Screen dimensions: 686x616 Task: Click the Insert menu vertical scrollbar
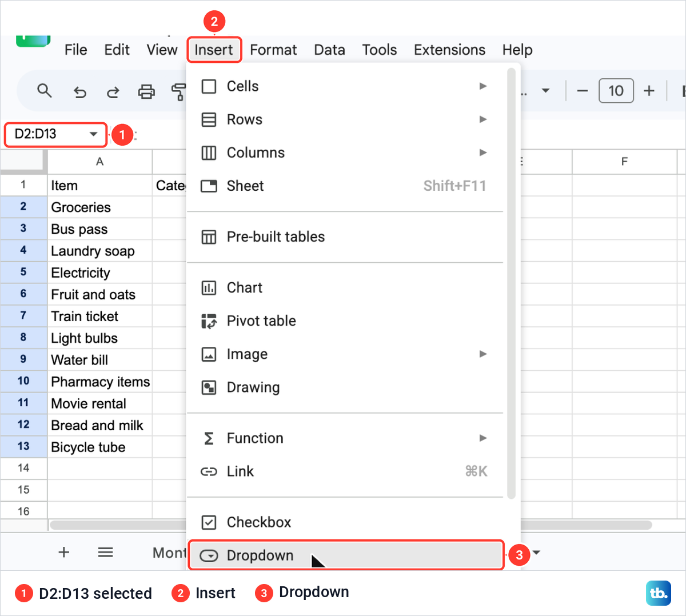coord(512,283)
